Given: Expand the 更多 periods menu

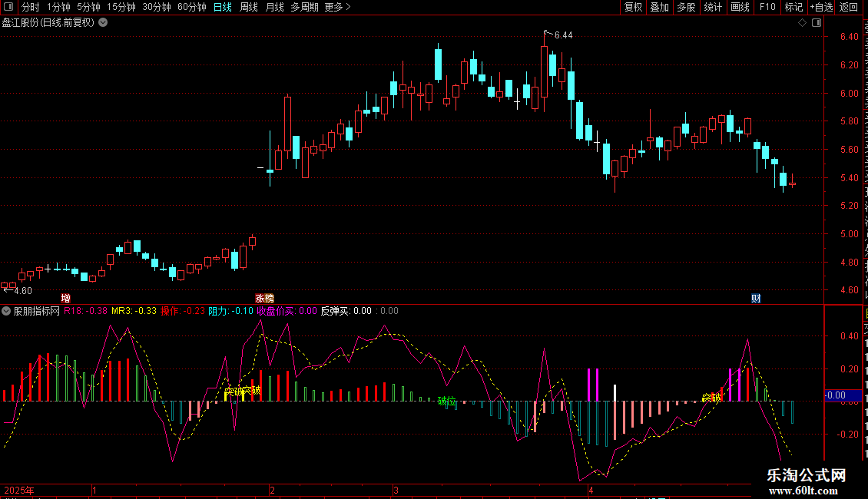Looking at the screenshot, I should click(x=337, y=7).
